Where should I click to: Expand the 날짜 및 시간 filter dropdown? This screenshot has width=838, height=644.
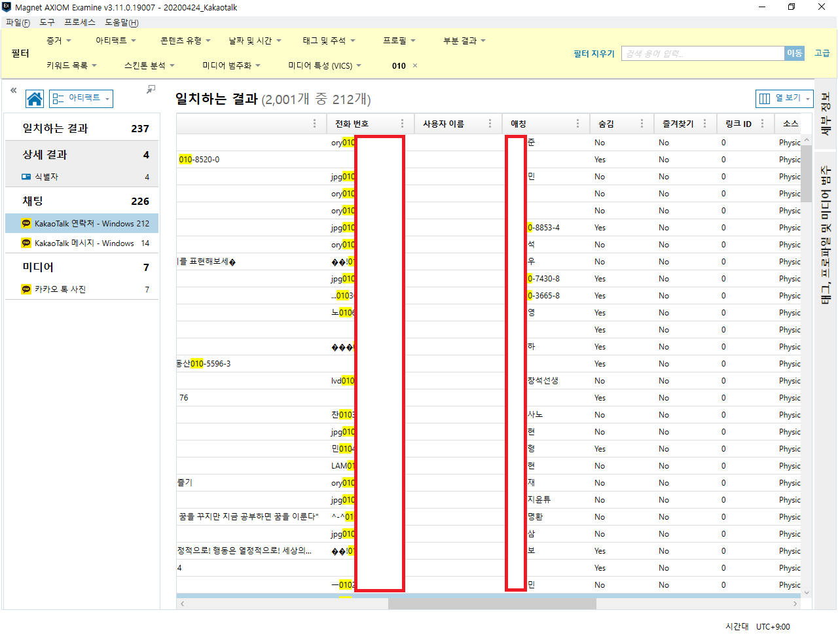click(255, 41)
